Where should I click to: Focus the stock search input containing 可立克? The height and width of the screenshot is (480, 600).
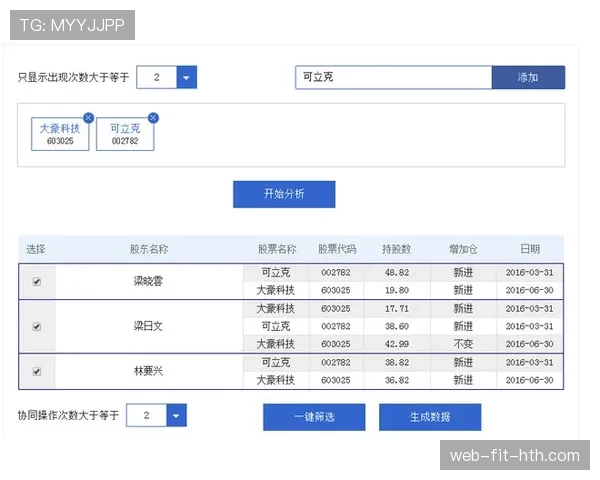point(393,77)
